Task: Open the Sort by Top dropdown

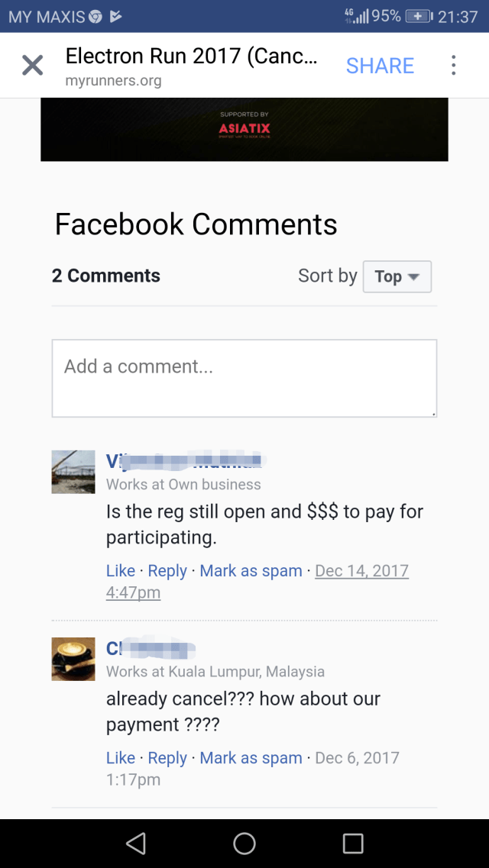Action: point(397,276)
